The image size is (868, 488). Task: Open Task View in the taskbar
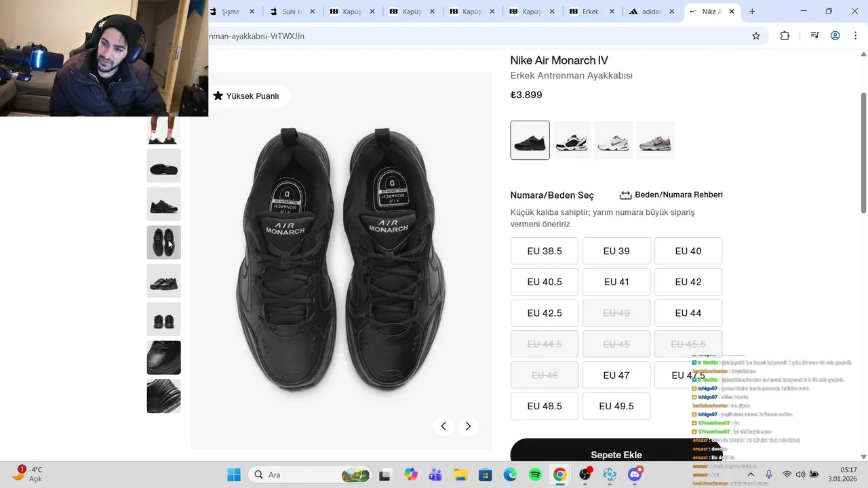[384, 474]
